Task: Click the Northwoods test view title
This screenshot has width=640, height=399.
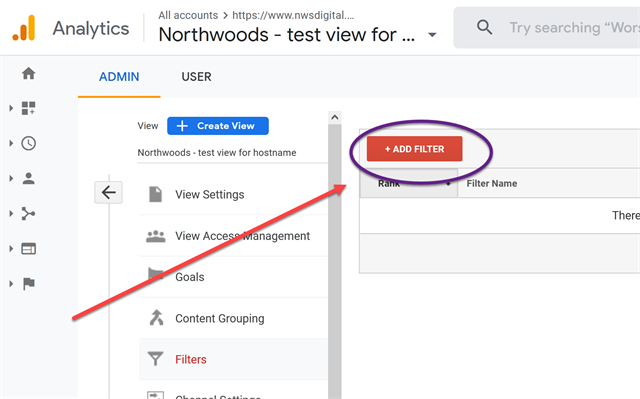Action: (x=287, y=35)
